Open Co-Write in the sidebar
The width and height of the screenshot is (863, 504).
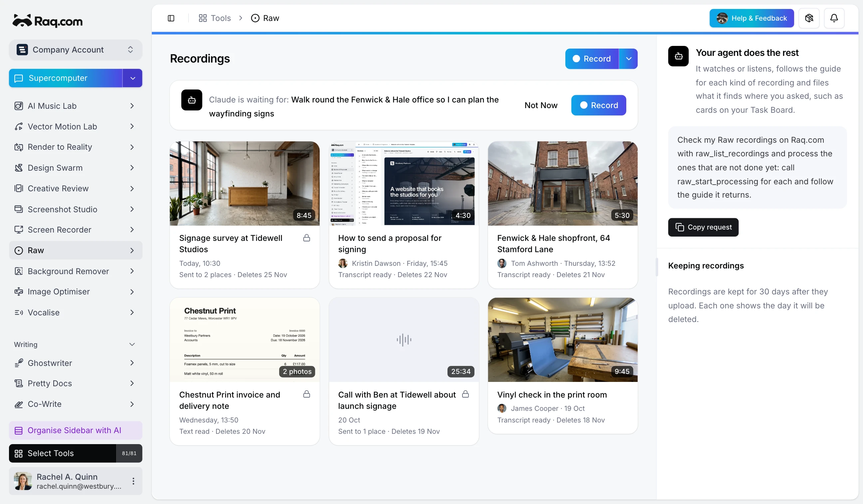[x=75, y=404]
